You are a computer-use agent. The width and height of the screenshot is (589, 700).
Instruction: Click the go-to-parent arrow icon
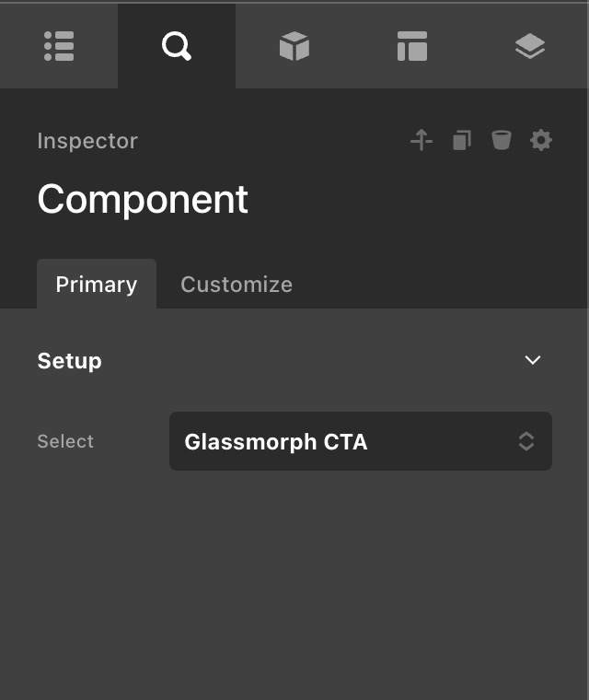(422, 141)
